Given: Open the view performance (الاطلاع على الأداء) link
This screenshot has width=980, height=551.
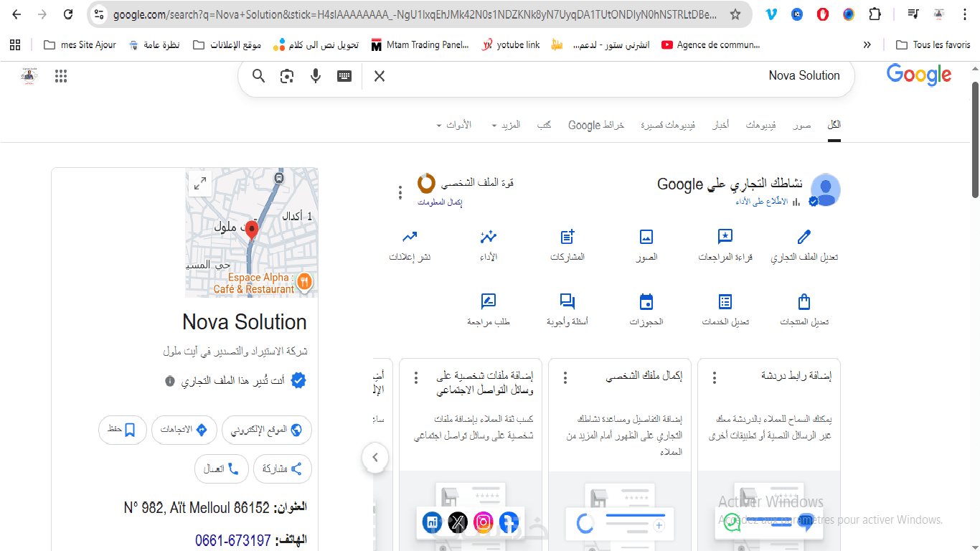Looking at the screenshot, I should coord(768,202).
